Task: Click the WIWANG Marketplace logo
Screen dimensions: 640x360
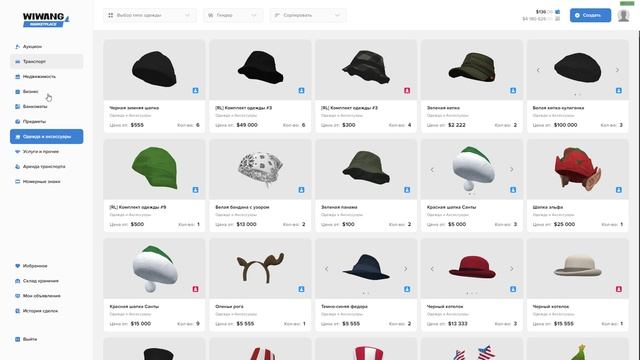Action: 46,20
